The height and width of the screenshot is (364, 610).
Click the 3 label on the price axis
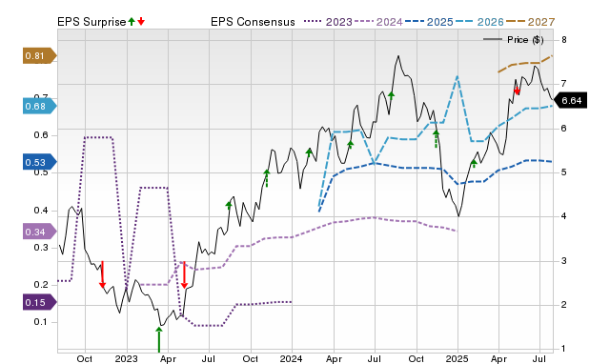[563, 260]
